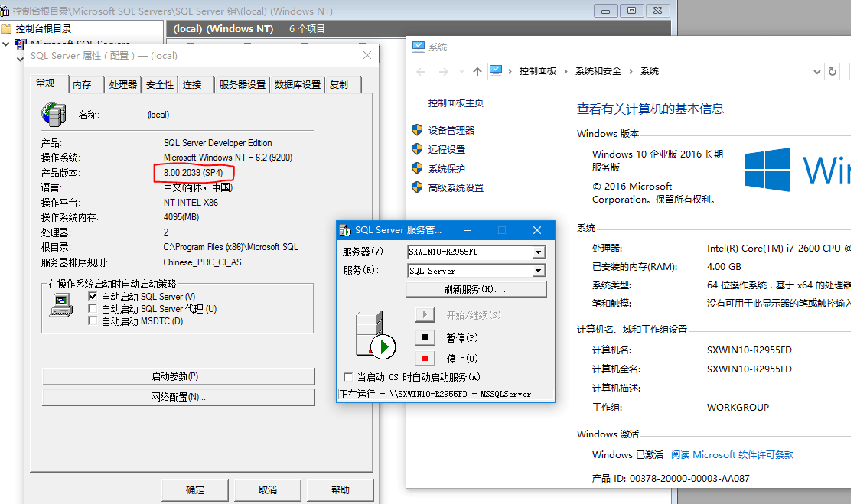Viewport: 857px width, 504px height.
Task: Restore the console MMC window
Action: (x=631, y=11)
